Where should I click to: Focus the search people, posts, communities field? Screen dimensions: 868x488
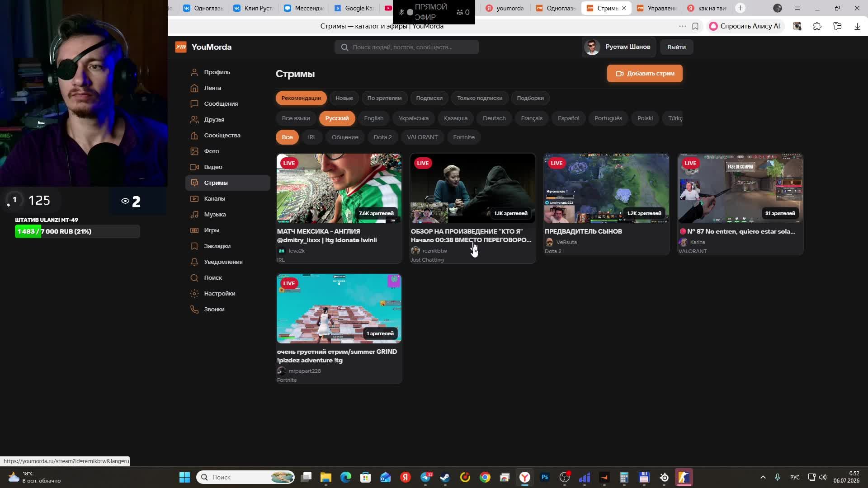pyautogui.click(x=407, y=47)
